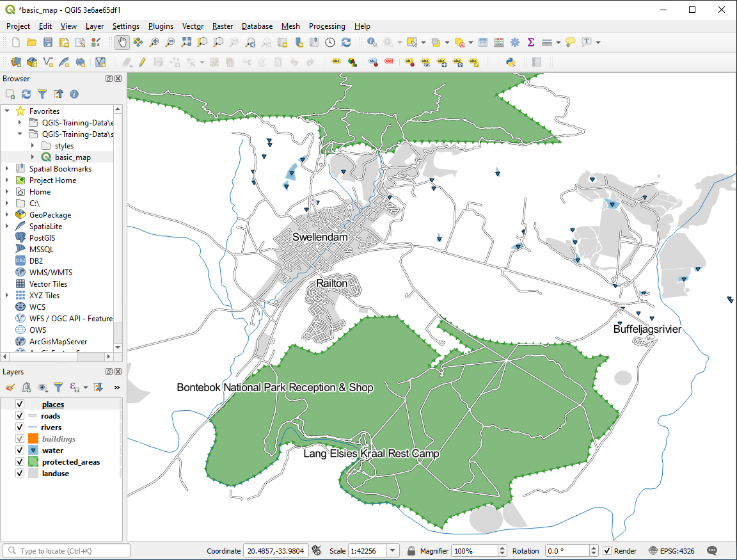Screen dimensions: 737x560
Task: Open the Vector menu
Action: pos(193,26)
